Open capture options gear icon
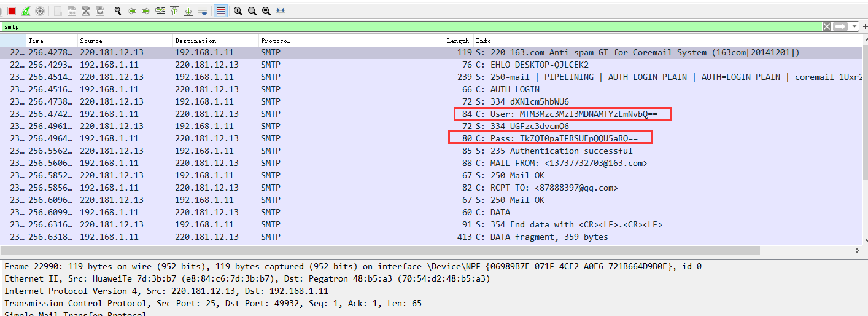 pos(40,11)
